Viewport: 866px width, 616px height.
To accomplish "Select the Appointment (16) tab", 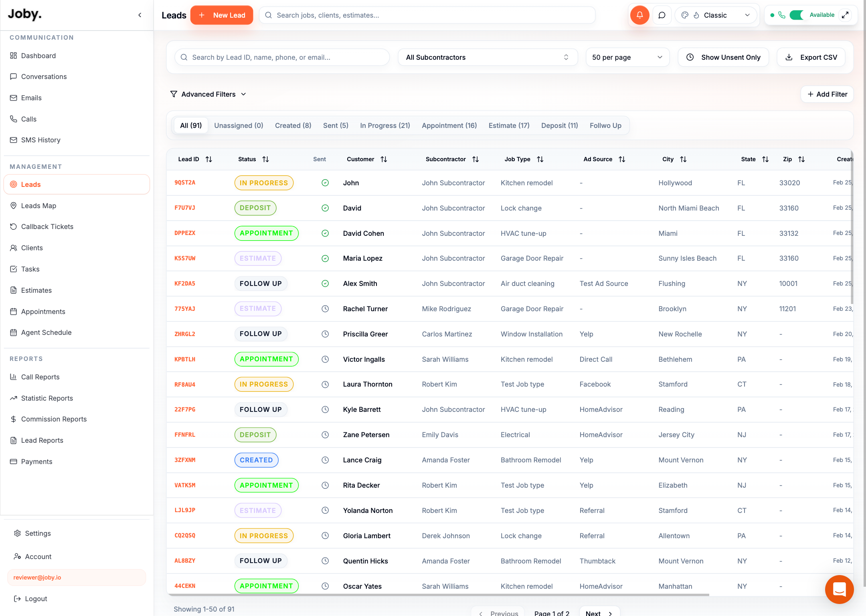I will point(449,126).
